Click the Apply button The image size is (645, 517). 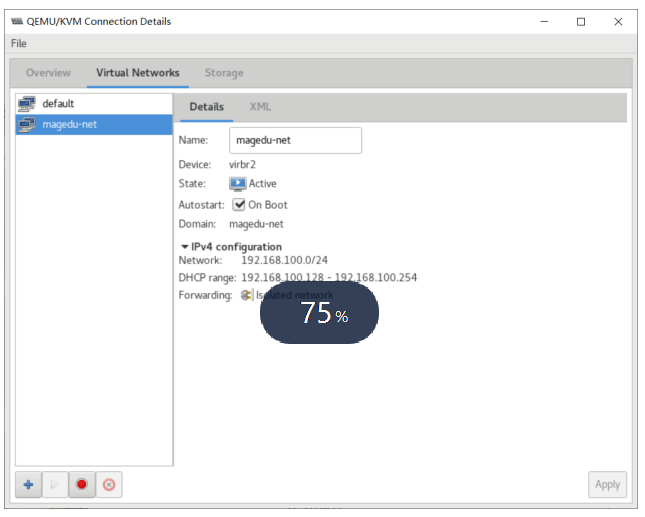(607, 485)
